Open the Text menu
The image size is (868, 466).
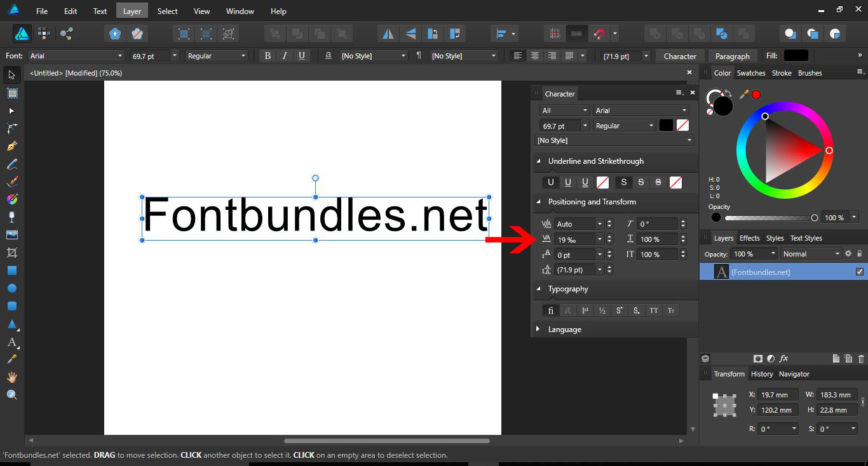100,11
